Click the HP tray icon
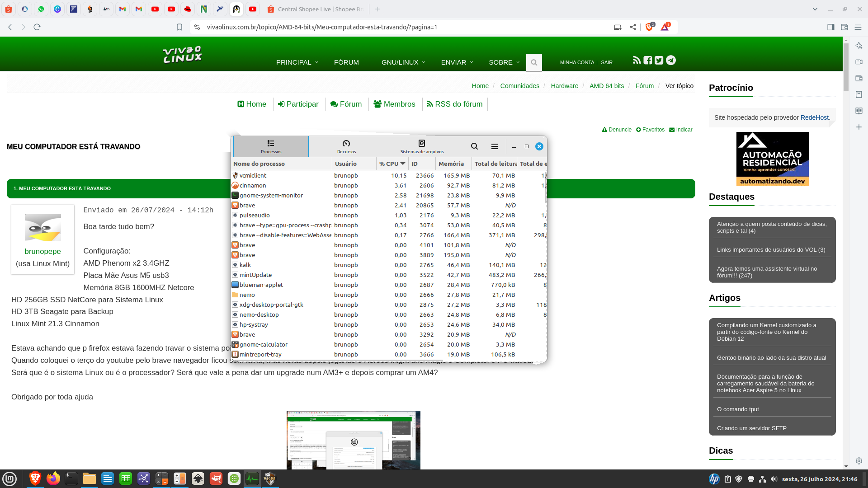 pos(714,479)
